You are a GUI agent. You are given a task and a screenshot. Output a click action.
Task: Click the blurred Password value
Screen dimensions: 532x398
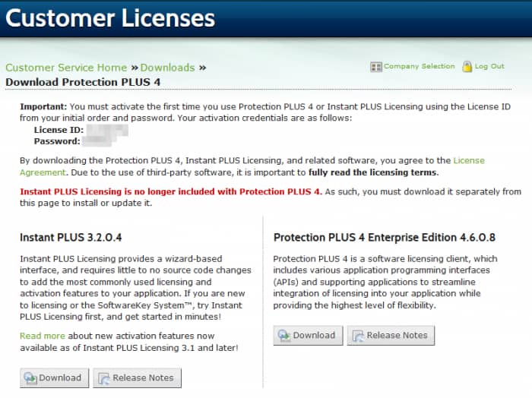(97, 141)
